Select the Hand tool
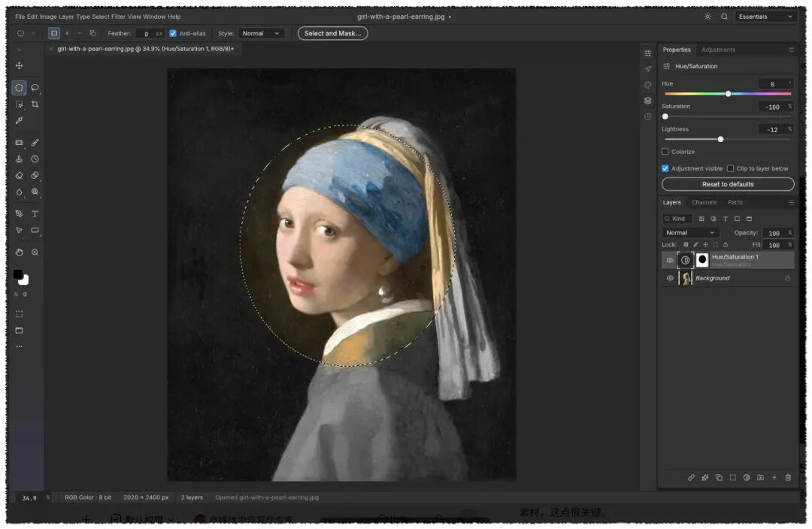The image size is (812, 529). [x=19, y=252]
